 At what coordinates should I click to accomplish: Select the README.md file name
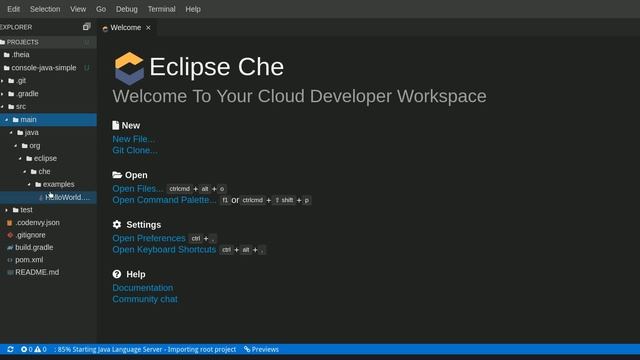[37, 272]
